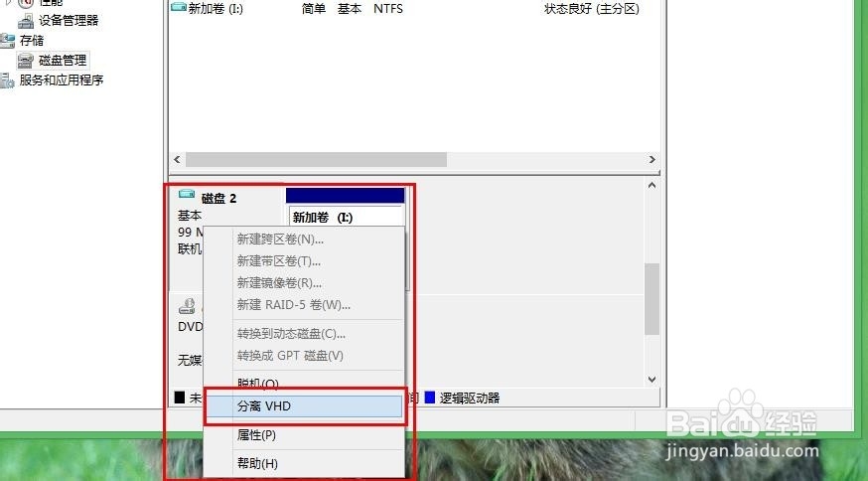Click 基本 type cell in volume row
This screenshot has height=481, width=868.
coord(350,9)
